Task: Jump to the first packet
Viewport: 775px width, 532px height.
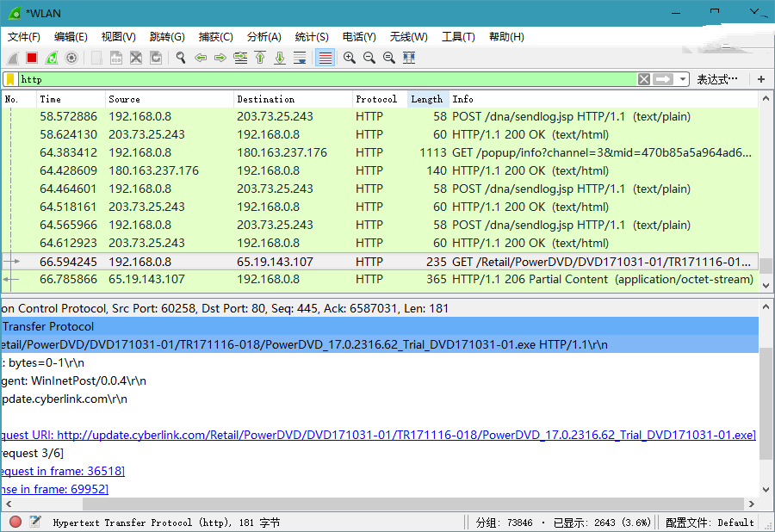Action: click(260, 58)
